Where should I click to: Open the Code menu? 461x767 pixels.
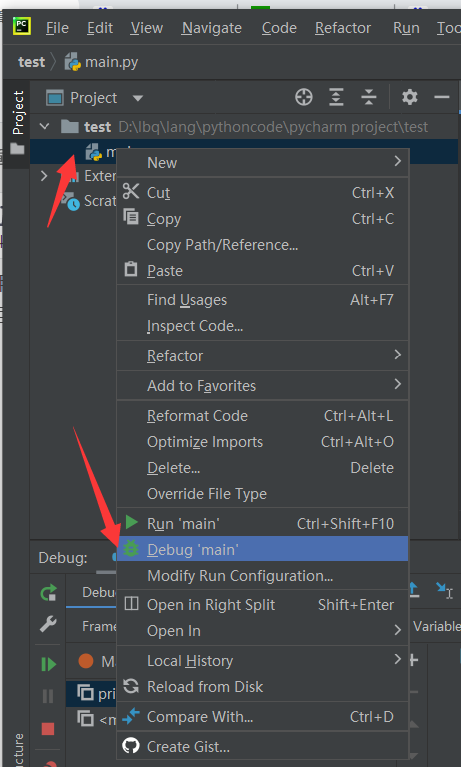(279, 28)
